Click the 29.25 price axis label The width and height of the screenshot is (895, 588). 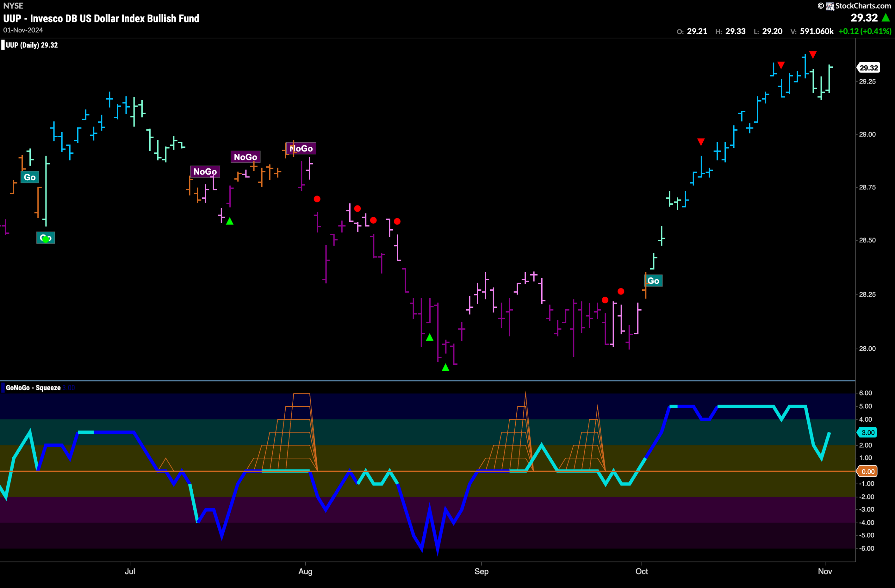[867, 81]
